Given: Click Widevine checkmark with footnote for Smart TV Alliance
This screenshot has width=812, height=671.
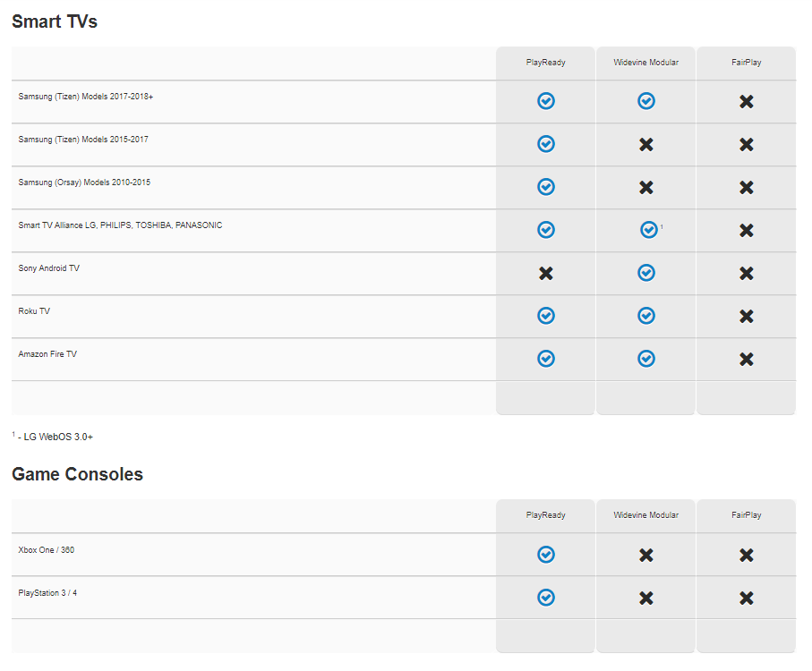Looking at the screenshot, I should click(649, 230).
